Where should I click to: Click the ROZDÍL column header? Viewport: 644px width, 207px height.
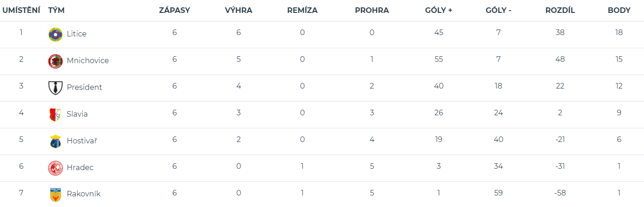(x=560, y=10)
